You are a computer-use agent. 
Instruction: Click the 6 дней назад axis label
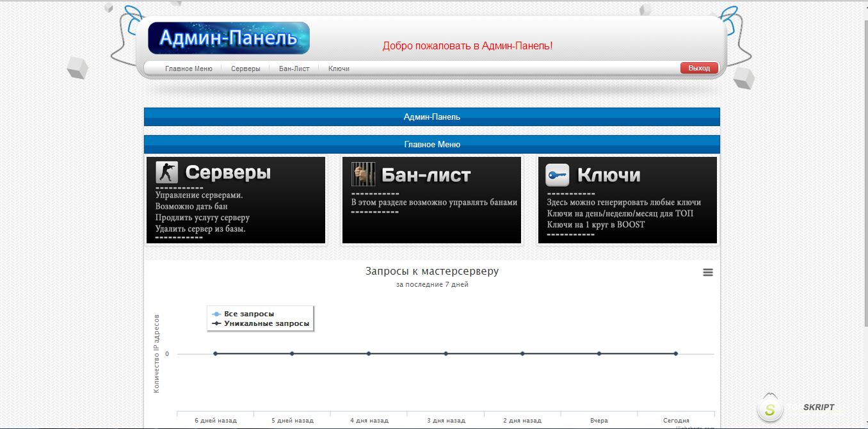[x=216, y=421]
